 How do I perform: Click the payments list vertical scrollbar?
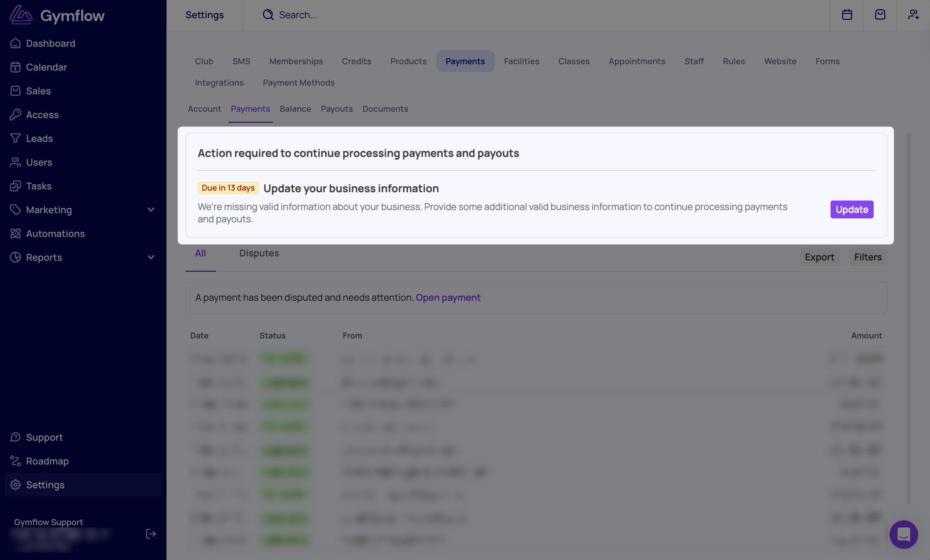908,319
